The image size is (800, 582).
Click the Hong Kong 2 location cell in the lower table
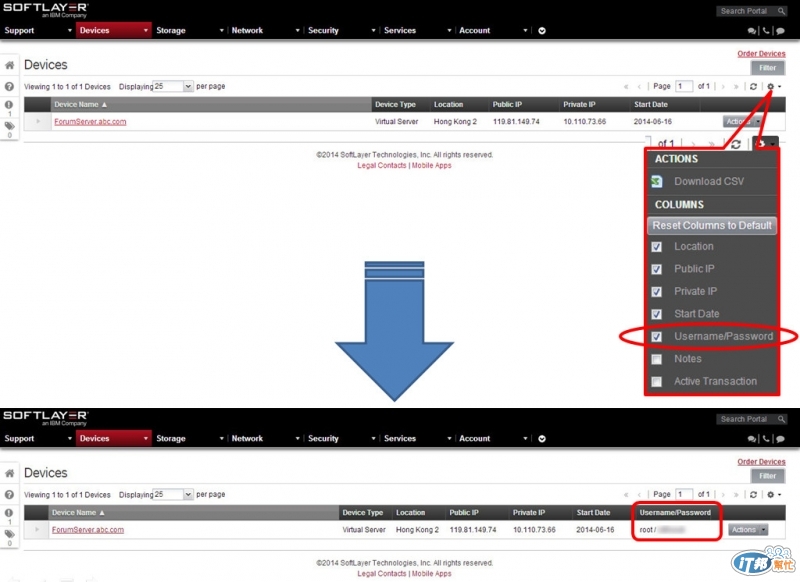point(417,529)
